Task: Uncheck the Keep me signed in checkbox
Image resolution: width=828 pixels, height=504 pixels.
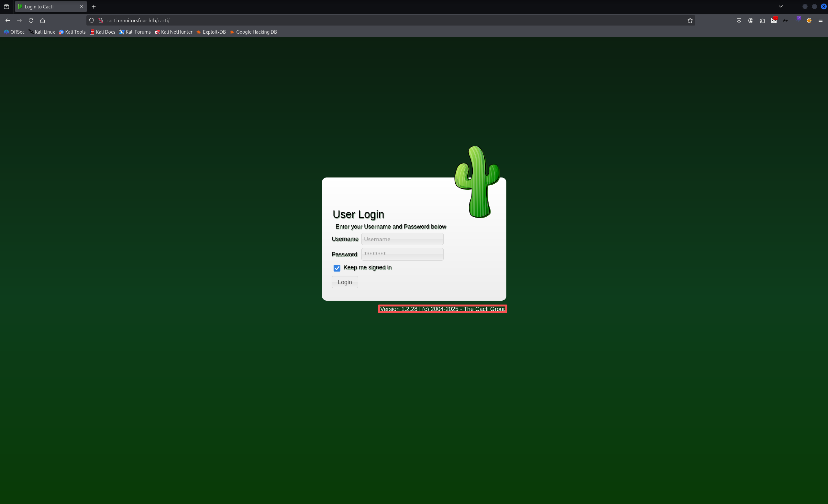Action: pyautogui.click(x=337, y=268)
